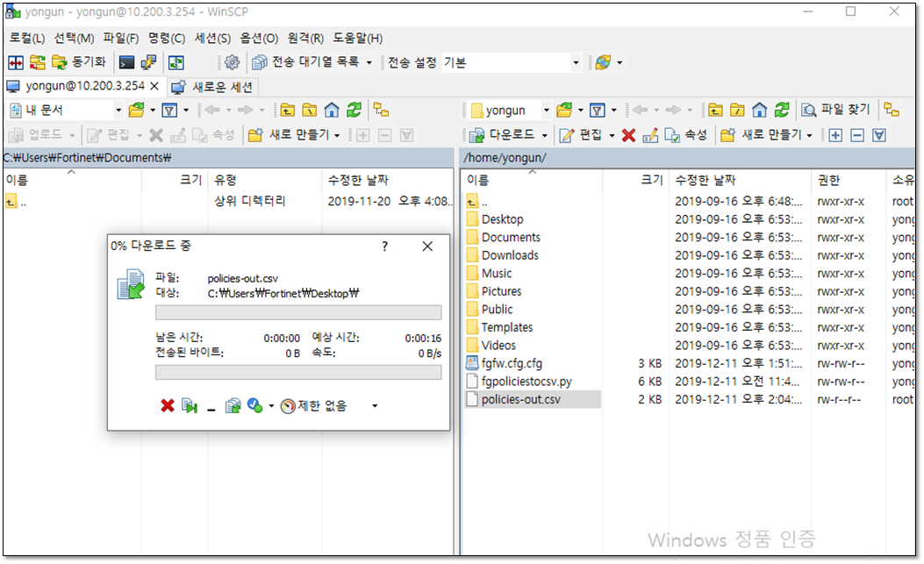
Task: Open the 다운로드 dropdown in remote toolbar
Action: [x=544, y=134]
